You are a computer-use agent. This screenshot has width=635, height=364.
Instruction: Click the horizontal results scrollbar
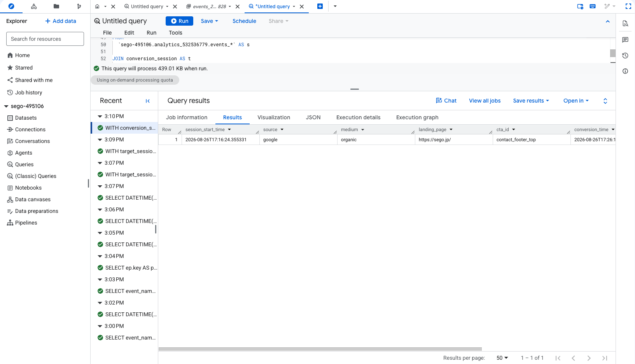click(x=320, y=349)
